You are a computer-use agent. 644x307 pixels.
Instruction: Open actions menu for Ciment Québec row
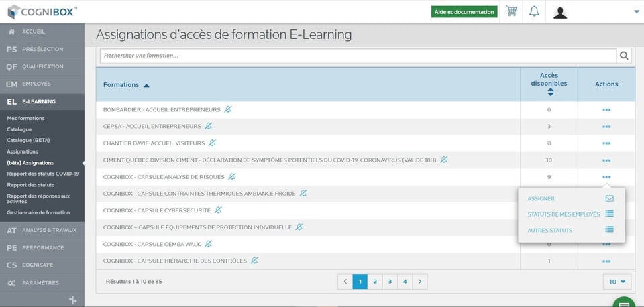pyautogui.click(x=606, y=160)
